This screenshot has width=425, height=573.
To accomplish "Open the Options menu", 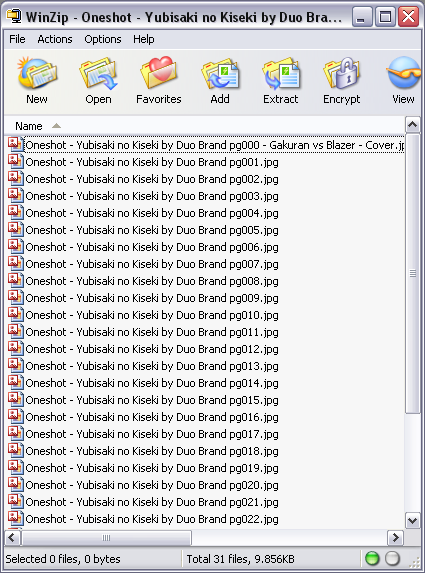I will [103, 39].
